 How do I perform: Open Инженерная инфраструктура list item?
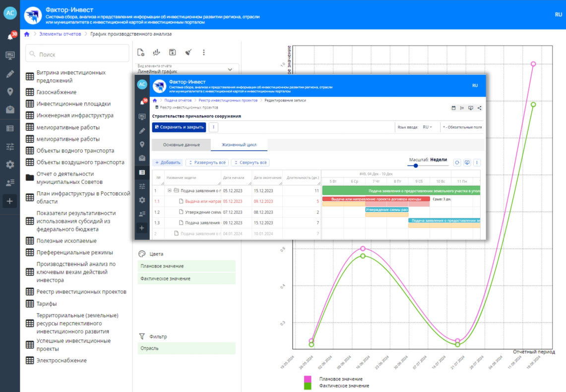pos(75,115)
